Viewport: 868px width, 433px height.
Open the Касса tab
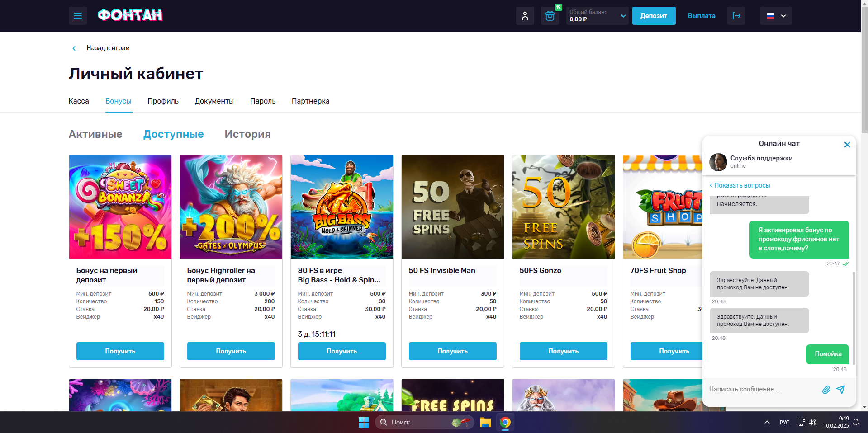click(79, 101)
